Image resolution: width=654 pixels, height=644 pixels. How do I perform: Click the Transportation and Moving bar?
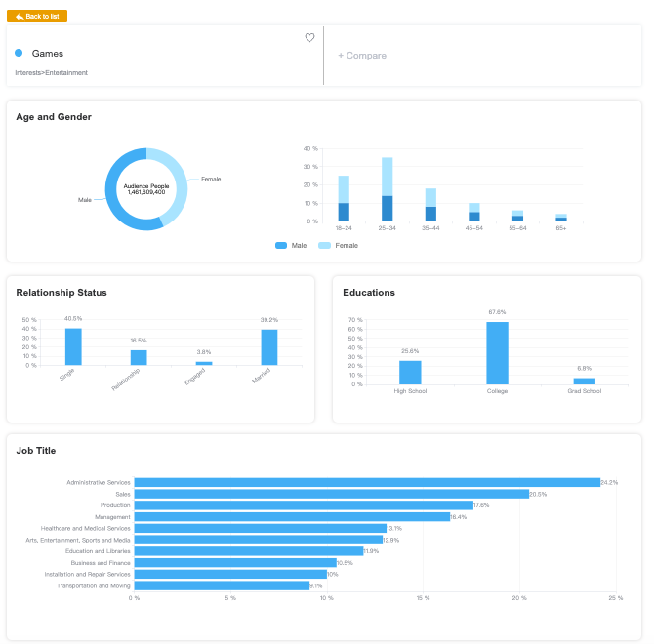point(222,585)
